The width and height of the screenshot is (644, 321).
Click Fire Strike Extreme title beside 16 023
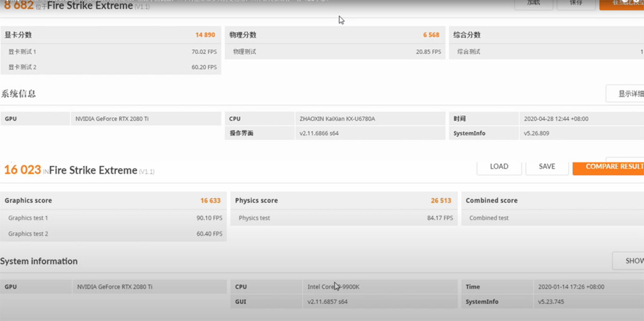coord(93,170)
